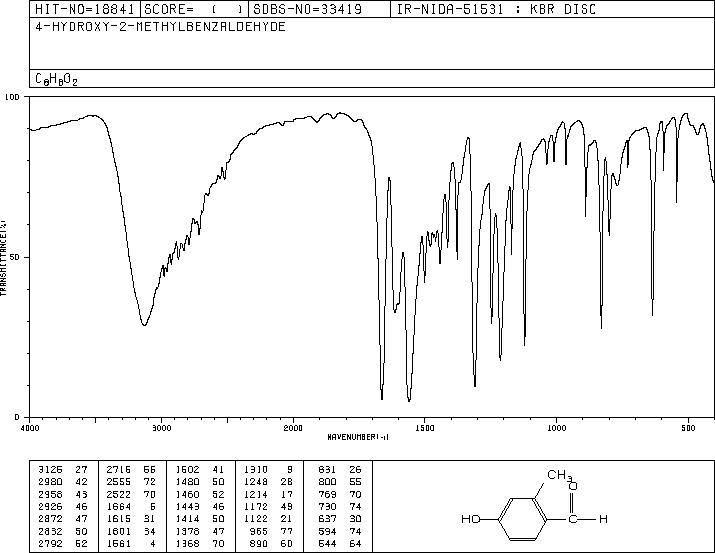Click the CH3 label in the structure
715x553 pixels.
560,475
